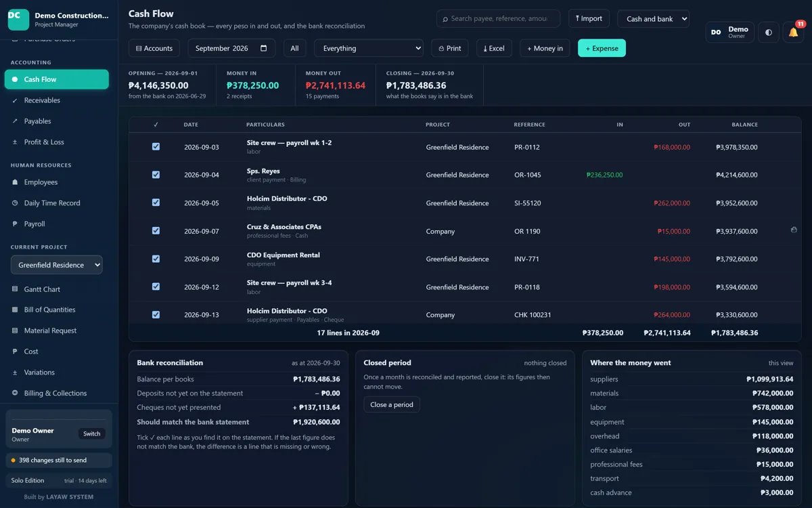
Task: Click the Variations plus-minus icon
Action: (15, 373)
